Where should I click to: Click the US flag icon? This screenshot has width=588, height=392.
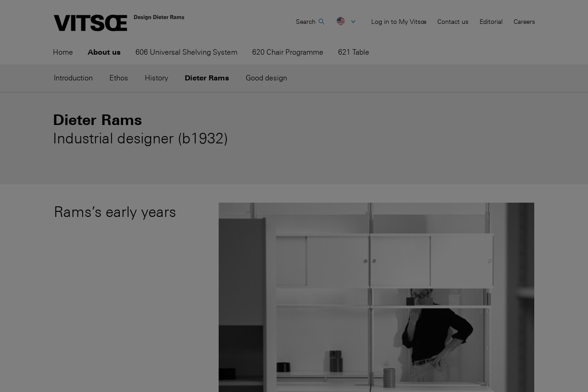(341, 21)
